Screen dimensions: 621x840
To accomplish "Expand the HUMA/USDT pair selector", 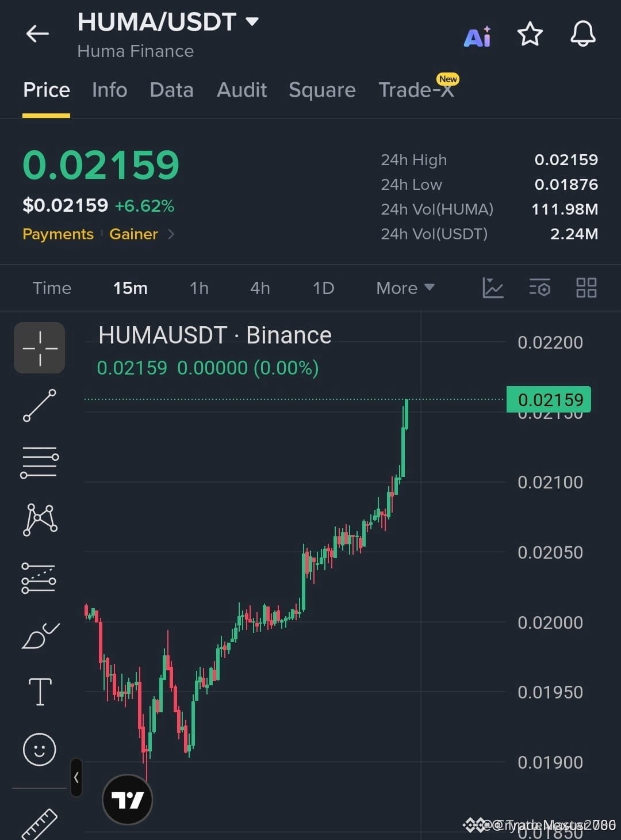I will tap(251, 22).
